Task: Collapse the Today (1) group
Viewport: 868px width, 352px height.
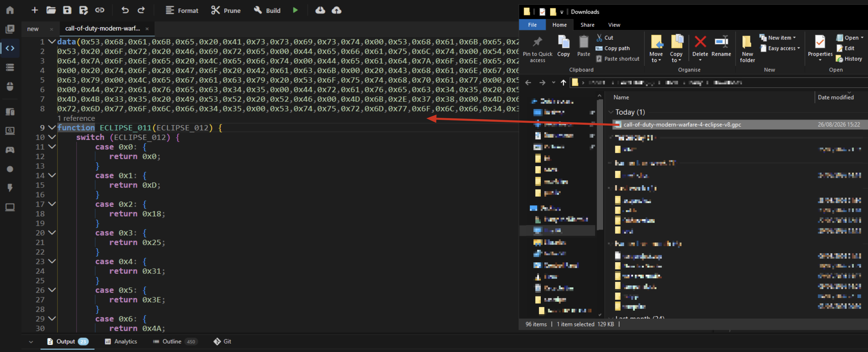Action: pyautogui.click(x=611, y=112)
